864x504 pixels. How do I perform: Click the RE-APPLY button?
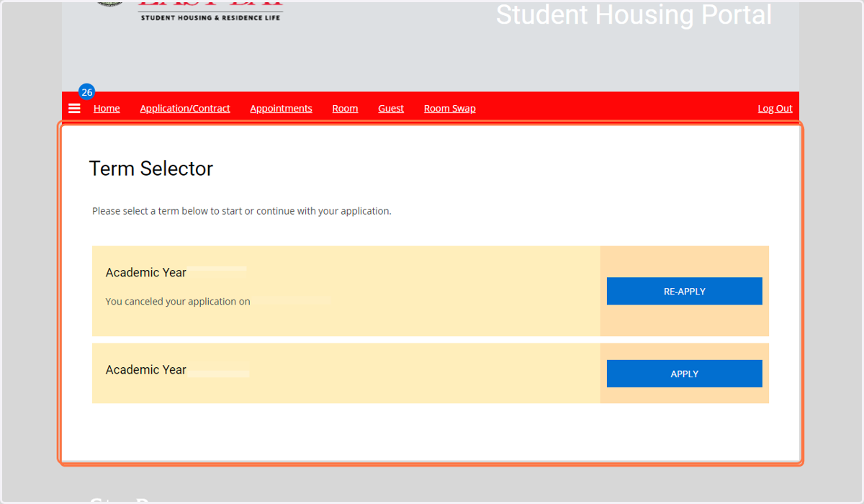pyautogui.click(x=684, y=291)
